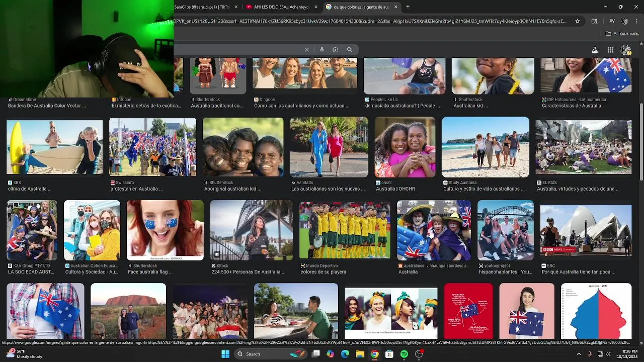644x362 pixels.
Task: Click the Google Lens icon in address bar
Action: tap(594, 21)
